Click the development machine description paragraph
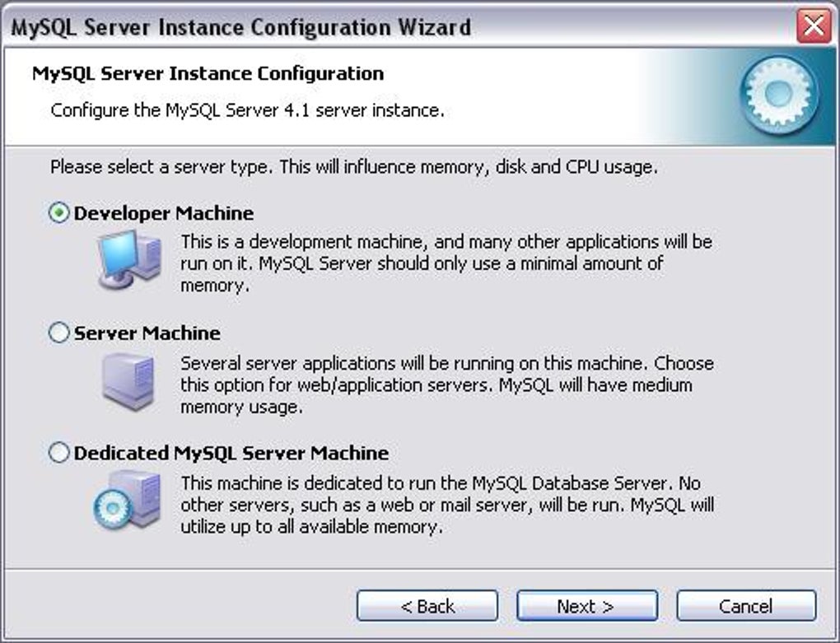This screenshot has width=840, height=643. click(x=446, y=263)
